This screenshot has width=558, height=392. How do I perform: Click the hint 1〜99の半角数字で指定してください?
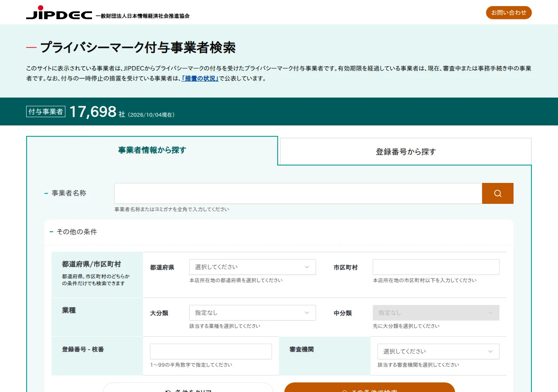[191, 365]
